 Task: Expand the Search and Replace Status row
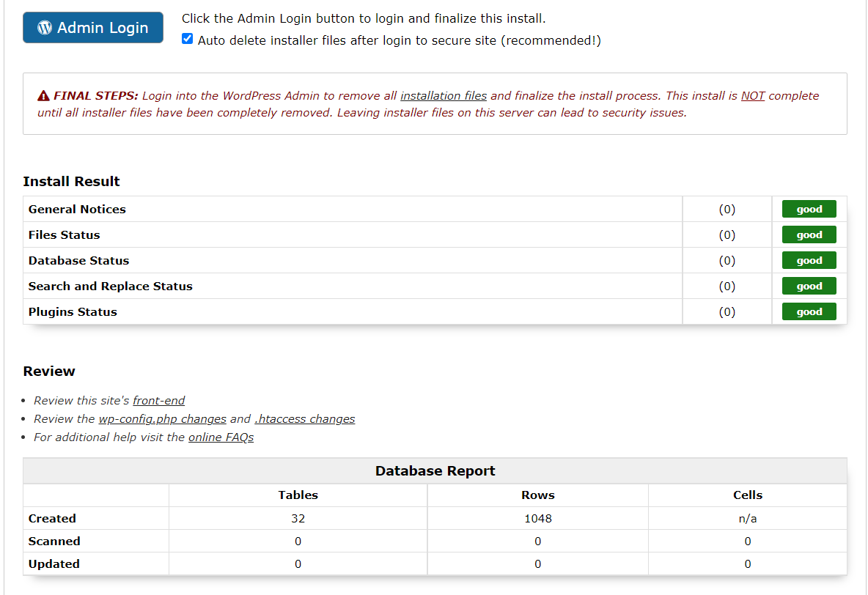[x=111, y=287]
